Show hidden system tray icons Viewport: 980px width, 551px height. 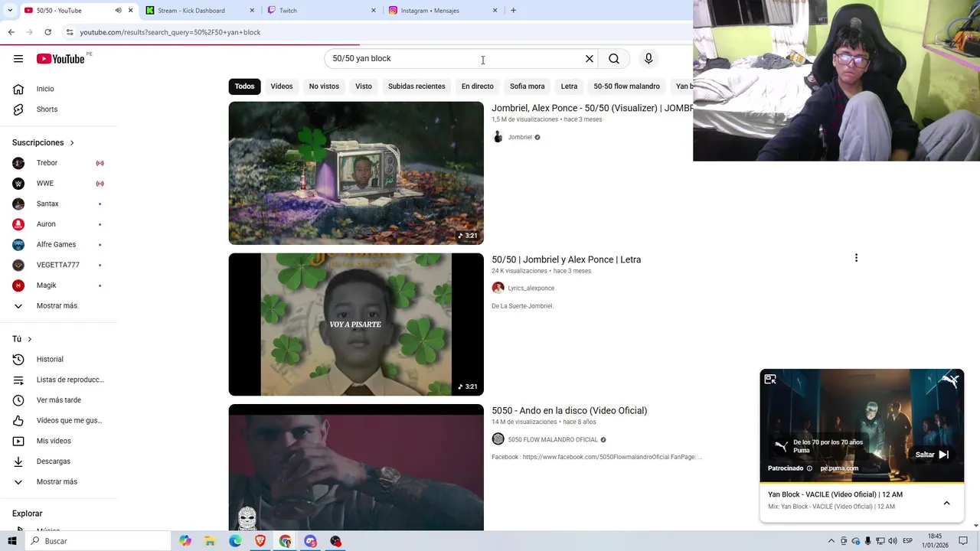(831, 541)
